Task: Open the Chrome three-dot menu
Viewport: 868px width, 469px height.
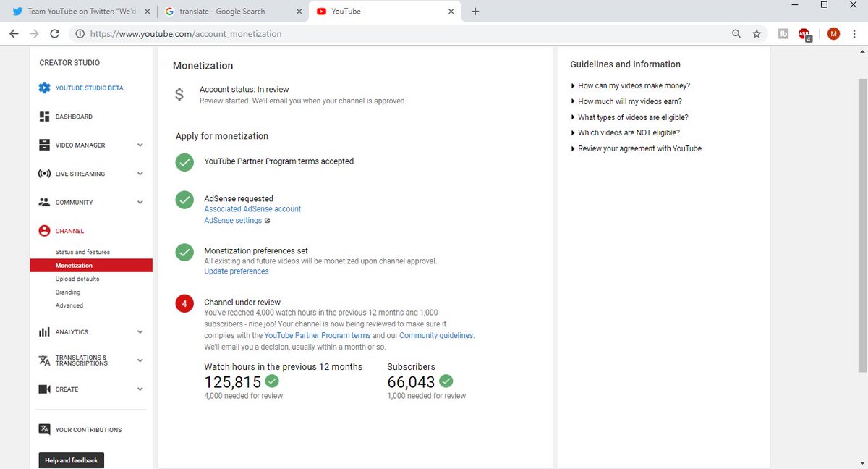Action: 854,33
